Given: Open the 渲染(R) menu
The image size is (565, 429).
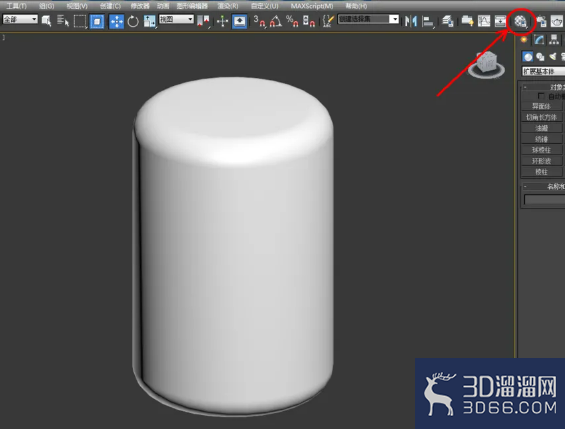Looking at the screenshot, I should pos(228,6).
